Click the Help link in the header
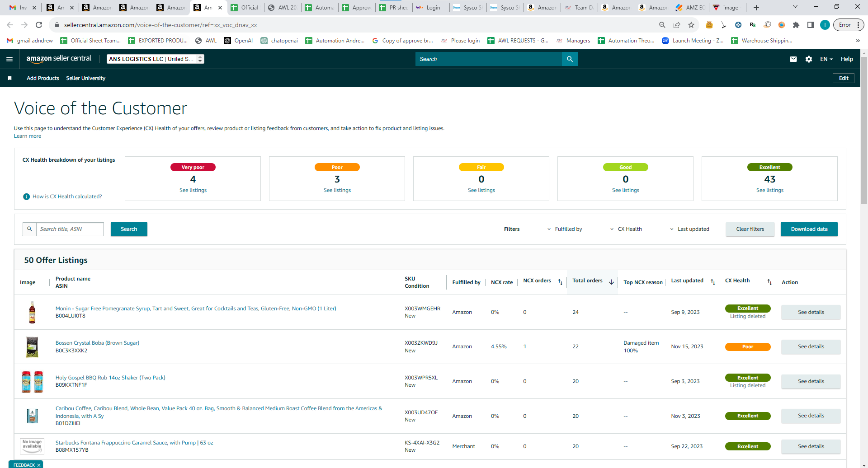This screenshot has width=868, height=468. [x=847, y=59]
